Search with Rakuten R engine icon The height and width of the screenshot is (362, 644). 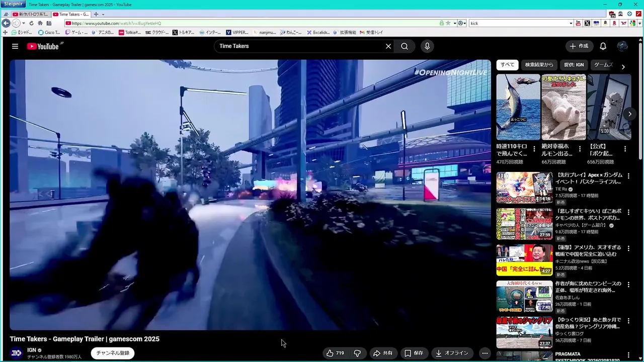pyautogui.click(x=614, y=23)
